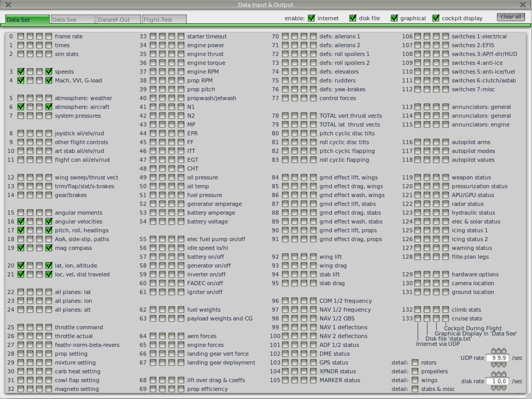Viewport: 532px width, 399px height.
Task: Uncheck internet output for speeds
Action: click(21, 72)
